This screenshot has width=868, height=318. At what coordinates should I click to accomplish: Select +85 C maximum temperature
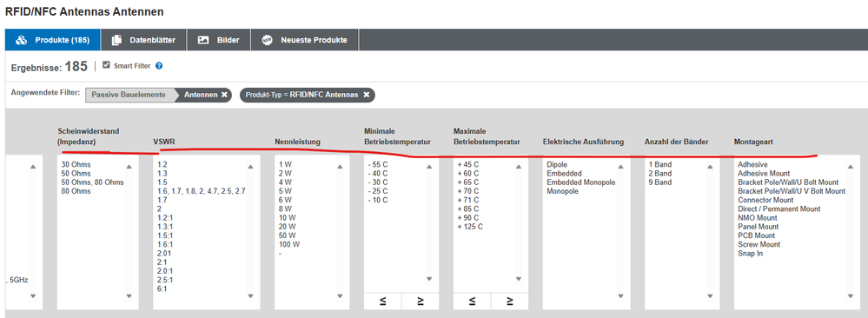coord(467,209)
